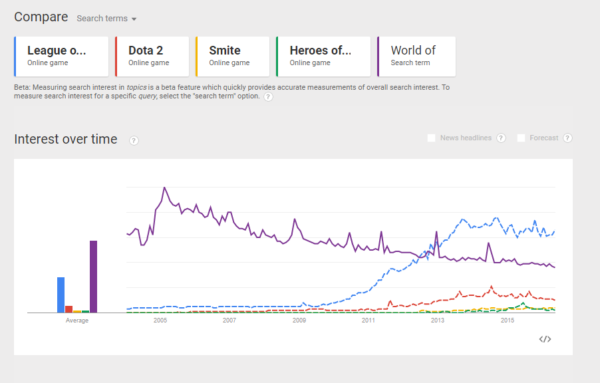Click the Average label under bars
This screenshot has width=600, height=383.
pyautogui.click(x=77, y=321)
